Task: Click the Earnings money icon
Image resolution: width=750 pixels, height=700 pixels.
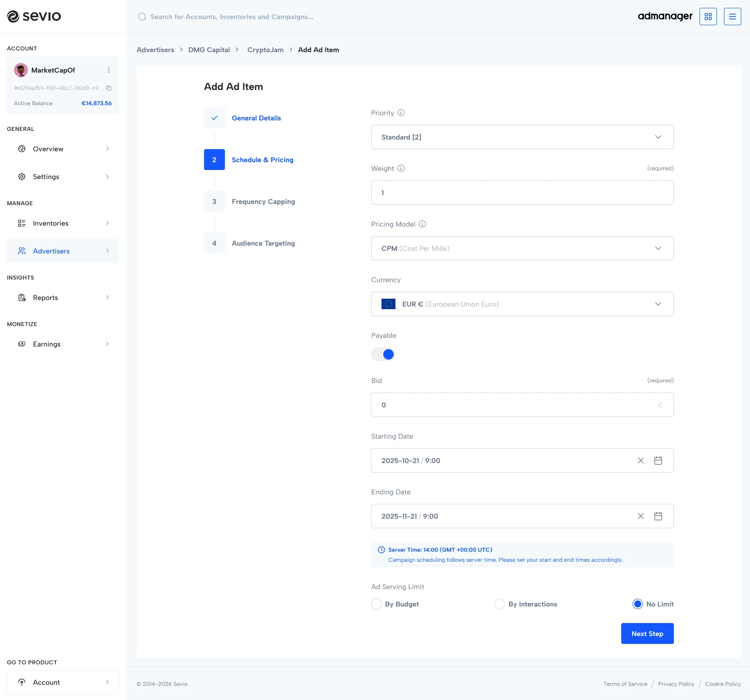Action: pyautogui.click(x=22, y=344)
